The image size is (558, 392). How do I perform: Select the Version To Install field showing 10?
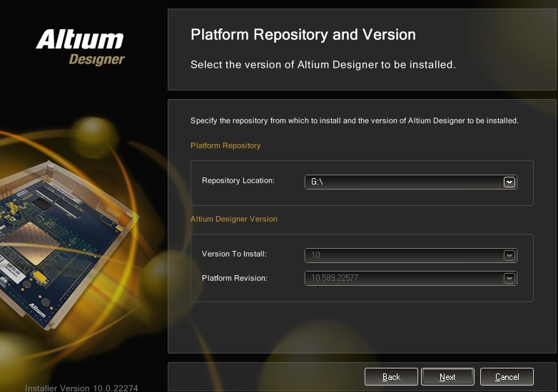tap(411, 255)
